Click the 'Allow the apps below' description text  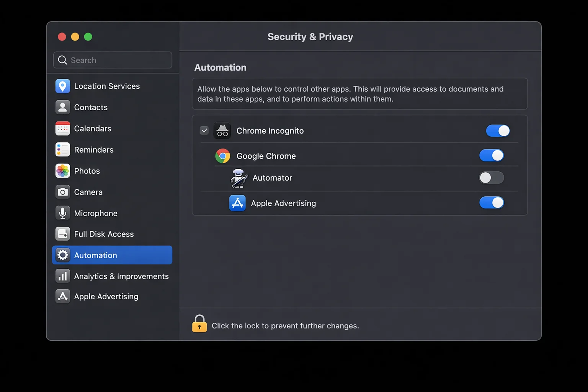(350, 94)
